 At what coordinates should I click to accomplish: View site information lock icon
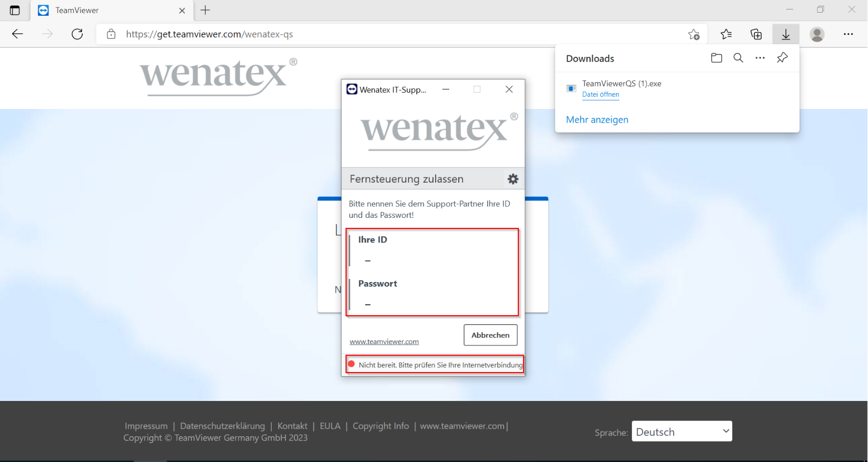(x=111, y=34)
